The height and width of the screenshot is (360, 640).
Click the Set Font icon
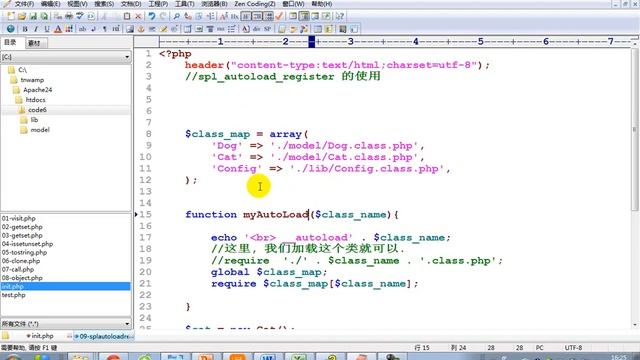pyautogui.click(x=223, y=16)
